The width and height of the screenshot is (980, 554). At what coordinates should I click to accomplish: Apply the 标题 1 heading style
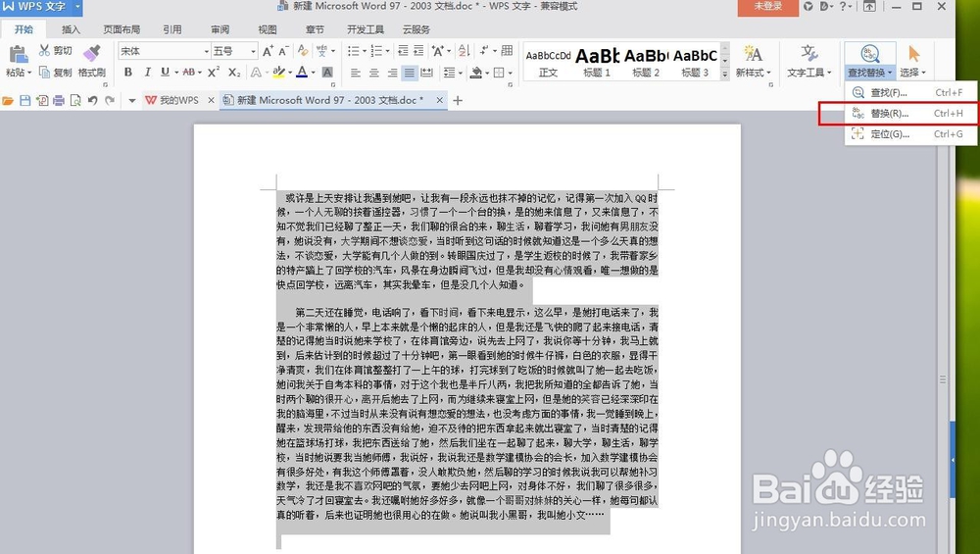[x=597, y=63]
